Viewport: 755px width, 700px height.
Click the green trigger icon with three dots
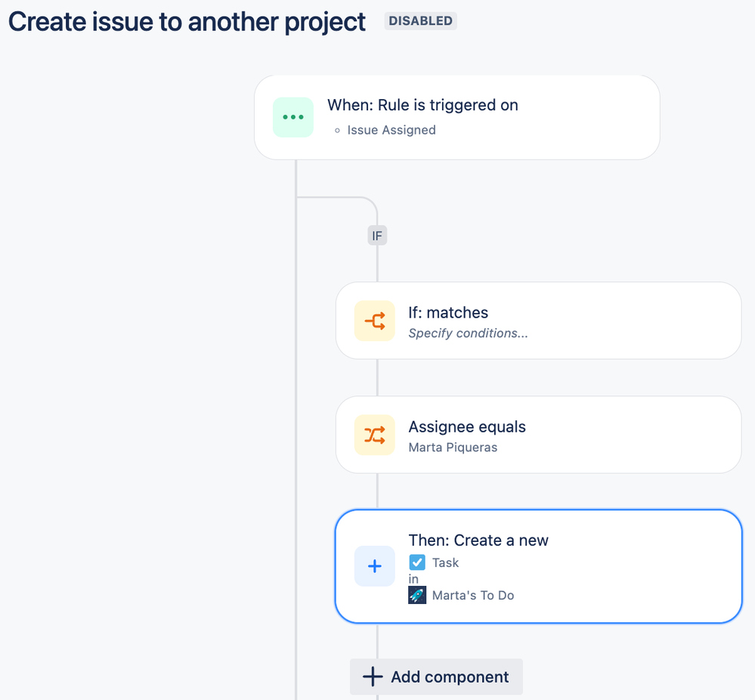(x=293, y=117)
